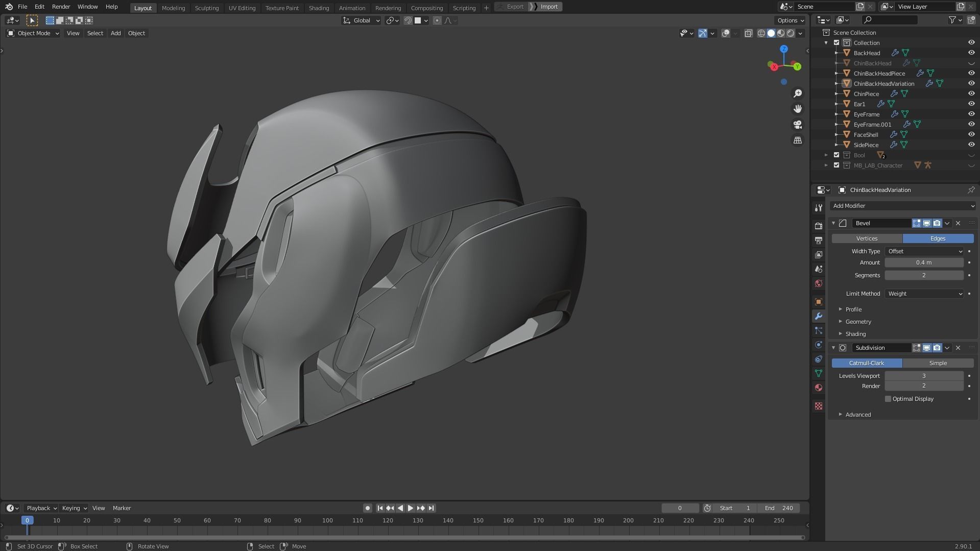Open the File menu
The image size is (980, 551).
click(x=22, y=7)
